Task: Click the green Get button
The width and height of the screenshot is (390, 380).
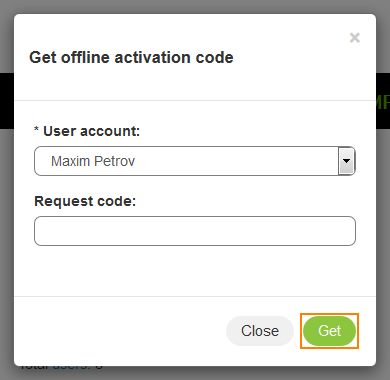Action: click(329, 331)
